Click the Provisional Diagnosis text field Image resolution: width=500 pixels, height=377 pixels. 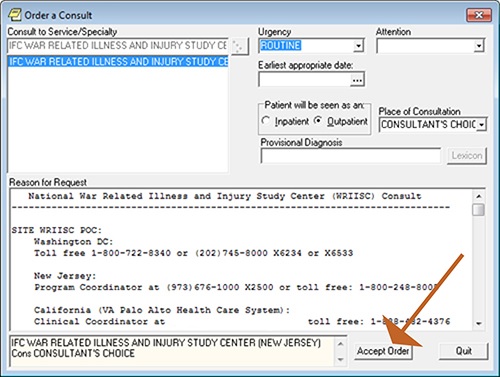coord(351,156)
